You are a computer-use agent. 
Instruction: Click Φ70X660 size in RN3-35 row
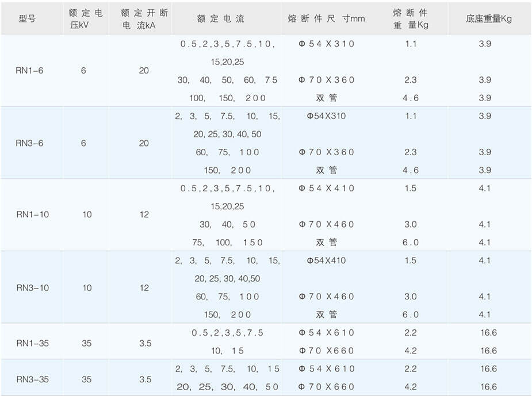(326, 387)
